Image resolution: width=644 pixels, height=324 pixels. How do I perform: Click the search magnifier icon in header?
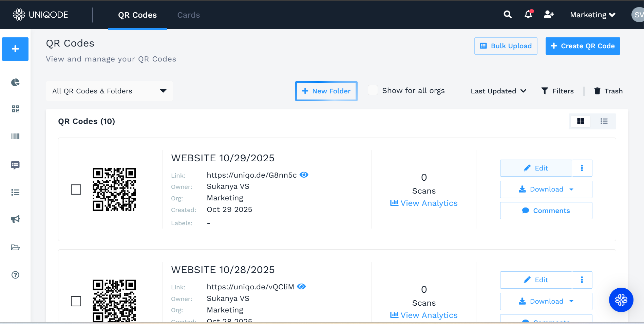click(x=507, y=15)
